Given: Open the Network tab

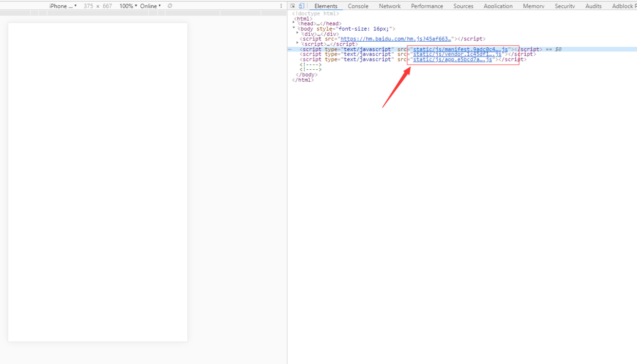Looking at the screenshot, I should pyautogui.click(x=390, y=6).
